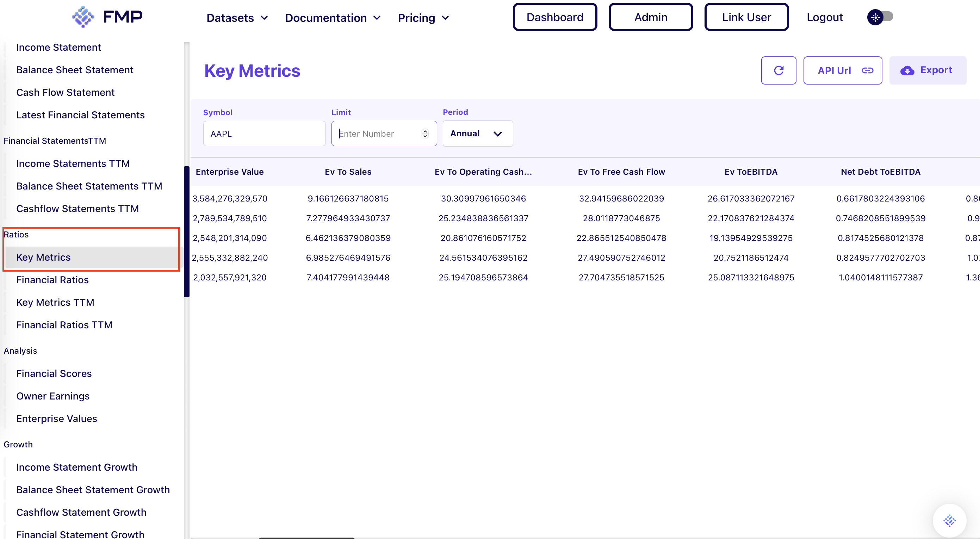Open Latest Financial Statements
The image size is (980, 539).
(80, 115)
